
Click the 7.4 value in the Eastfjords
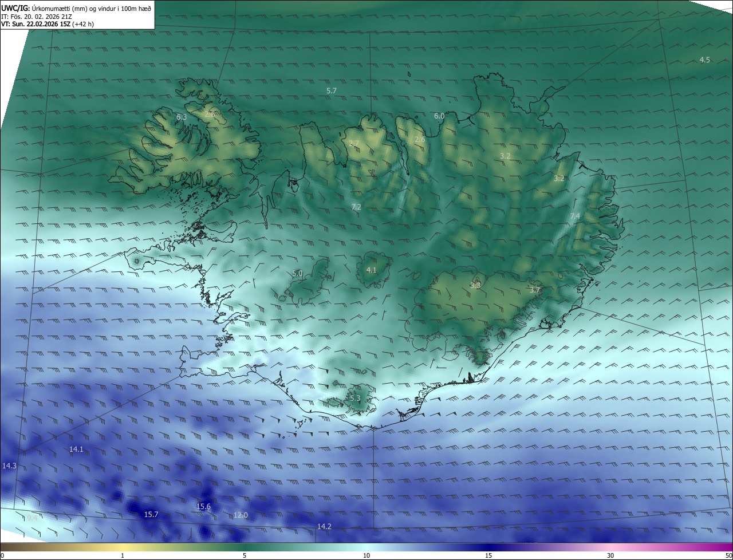(x=576, y=216)
